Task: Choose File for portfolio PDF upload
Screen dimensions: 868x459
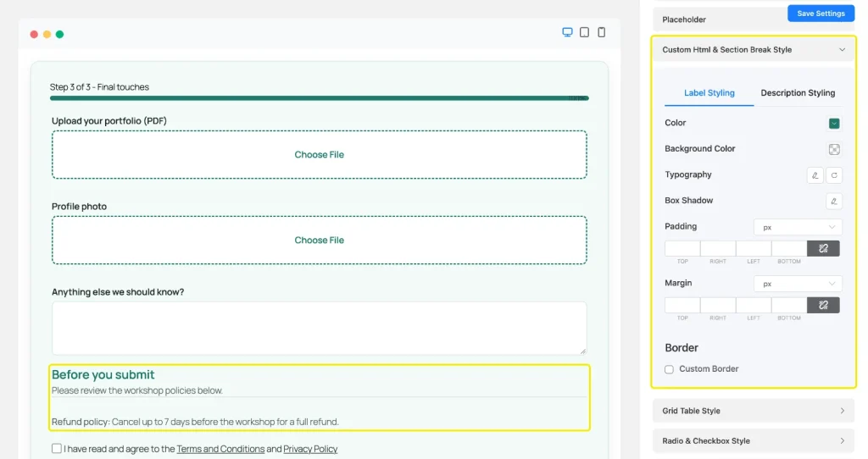Action: [320, 155]
